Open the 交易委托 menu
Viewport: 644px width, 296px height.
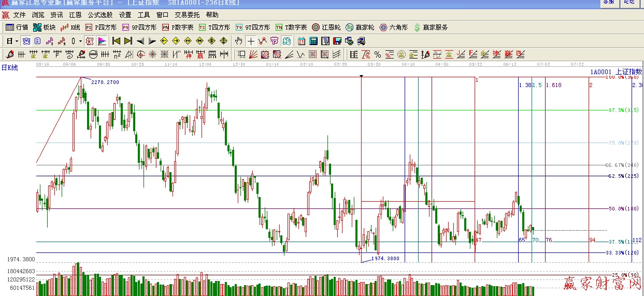point(187,15)
